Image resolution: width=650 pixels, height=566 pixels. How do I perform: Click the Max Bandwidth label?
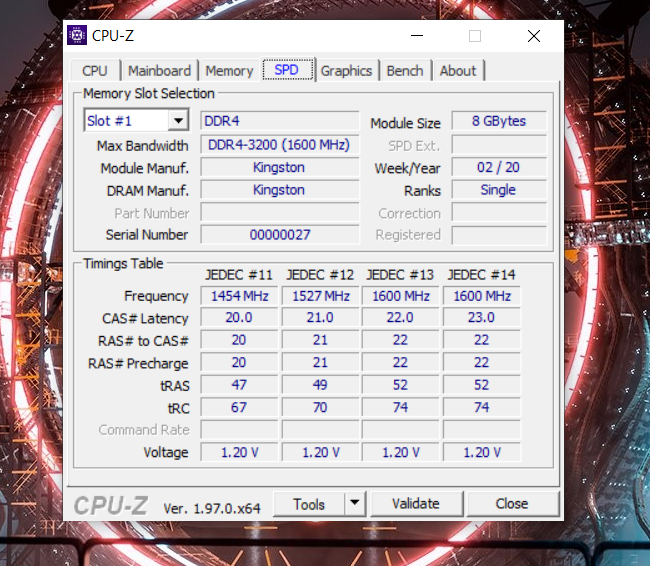tap(143, 146)
